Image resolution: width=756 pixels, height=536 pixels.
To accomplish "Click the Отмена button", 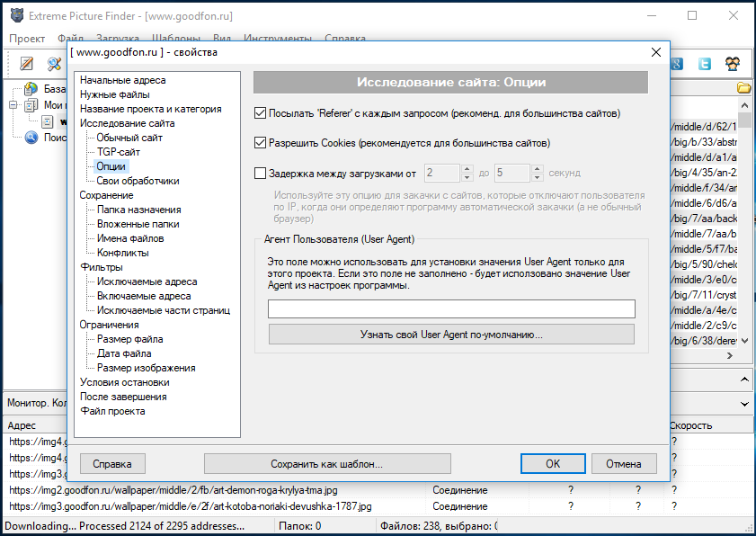I will click(x=624, y=464).
